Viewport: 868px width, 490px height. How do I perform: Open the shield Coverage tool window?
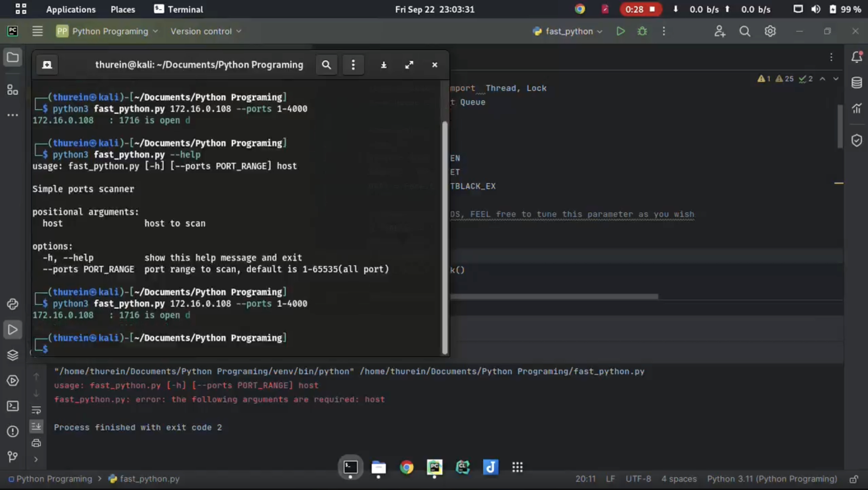click(x=857, y=140)
